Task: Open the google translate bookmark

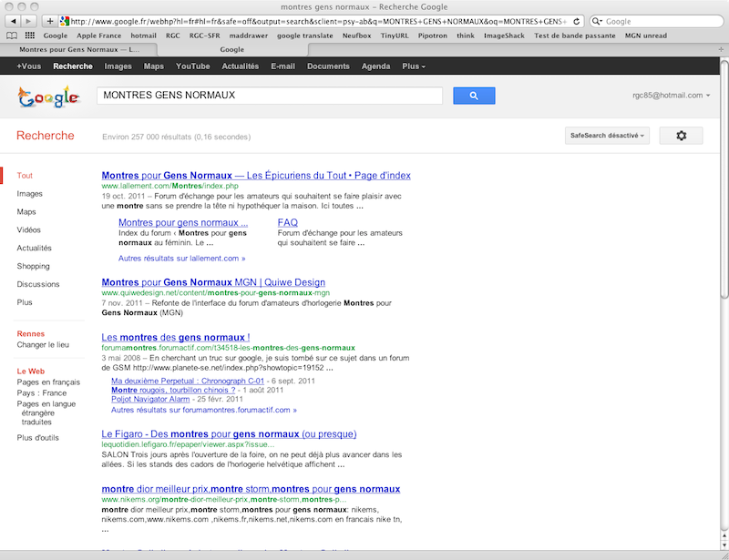Action: click(x=305, y=36)
